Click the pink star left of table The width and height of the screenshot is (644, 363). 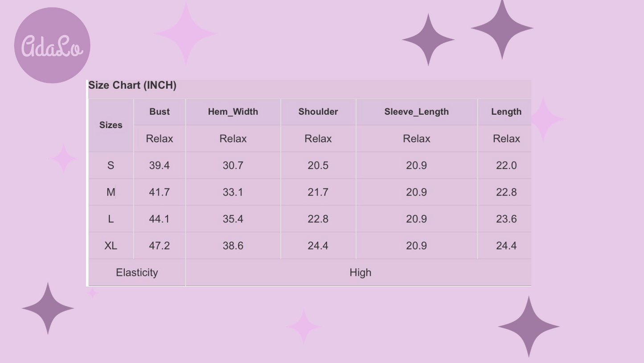(64, 158)
